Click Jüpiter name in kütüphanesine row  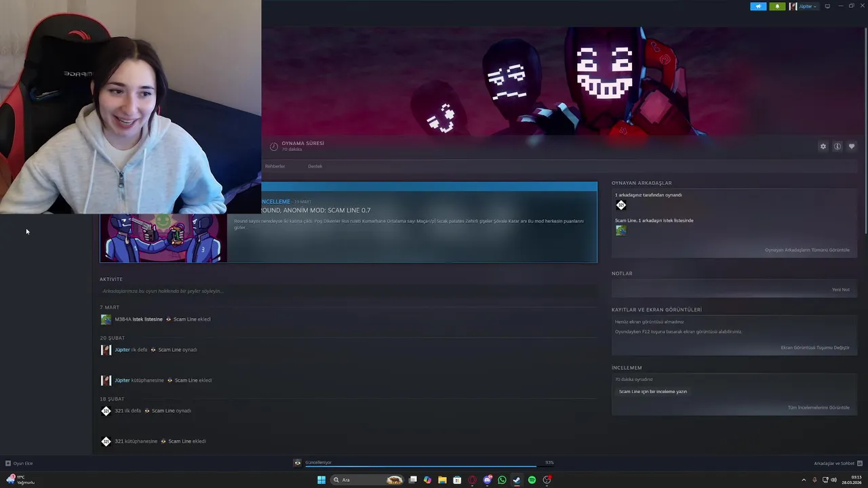(122, 380)
